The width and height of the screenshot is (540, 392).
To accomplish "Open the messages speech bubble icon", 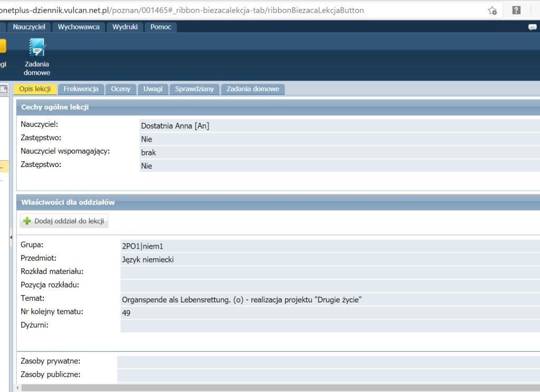I will point(533,28).
